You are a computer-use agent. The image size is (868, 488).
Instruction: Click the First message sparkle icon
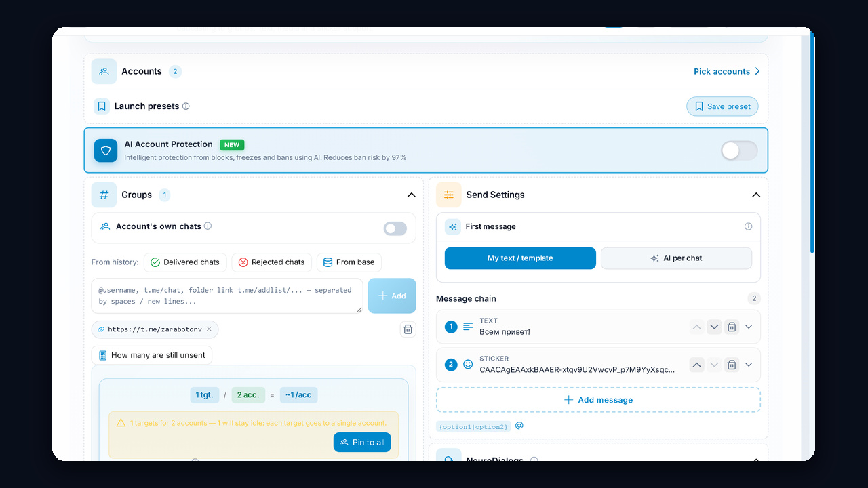[453, 227]
